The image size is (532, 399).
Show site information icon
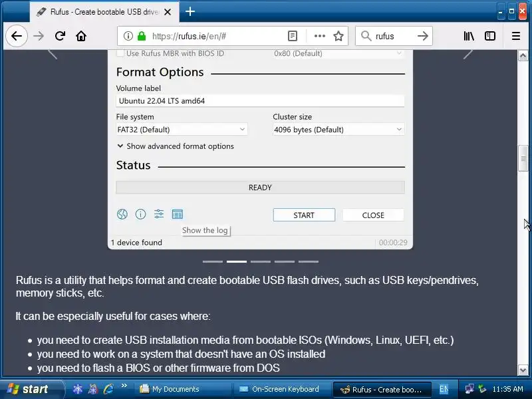tap(128, 36)
